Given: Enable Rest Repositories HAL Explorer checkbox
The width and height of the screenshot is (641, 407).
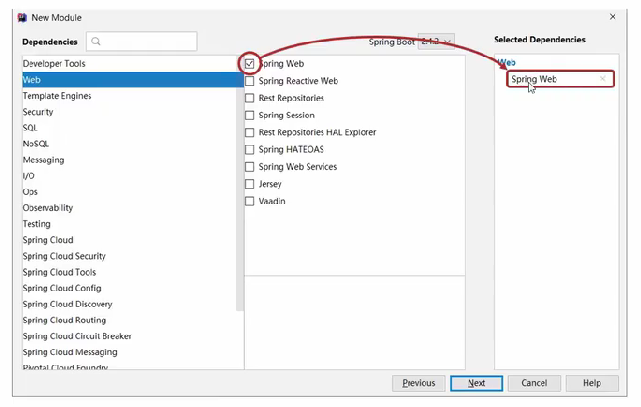Looking at the screenshot, I should click(249, 132).
